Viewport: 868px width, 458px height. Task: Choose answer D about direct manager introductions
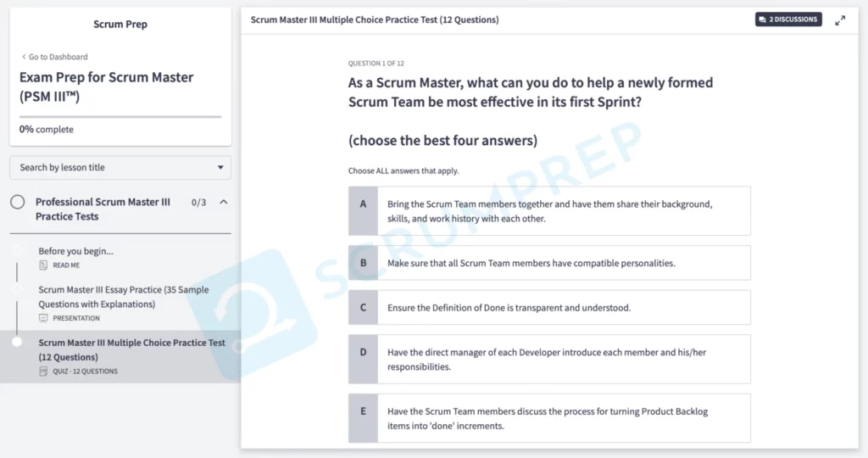549,360
